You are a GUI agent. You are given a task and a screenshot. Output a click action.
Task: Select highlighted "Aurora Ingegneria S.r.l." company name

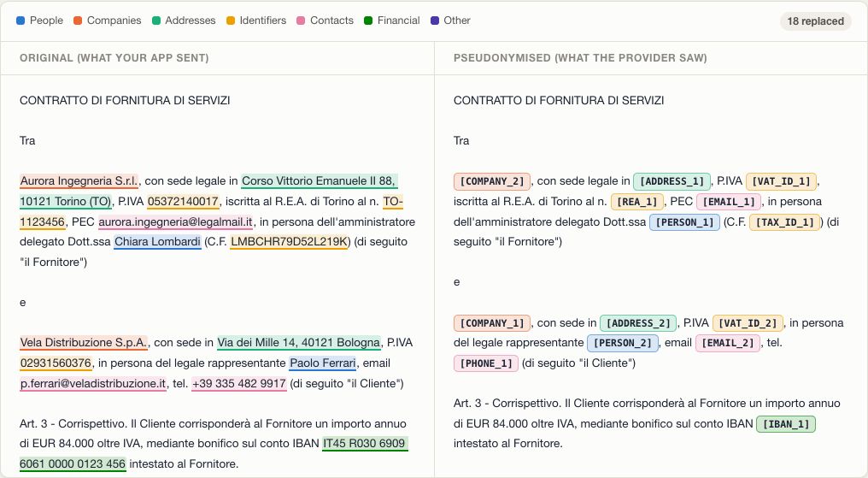pos(79,181)
